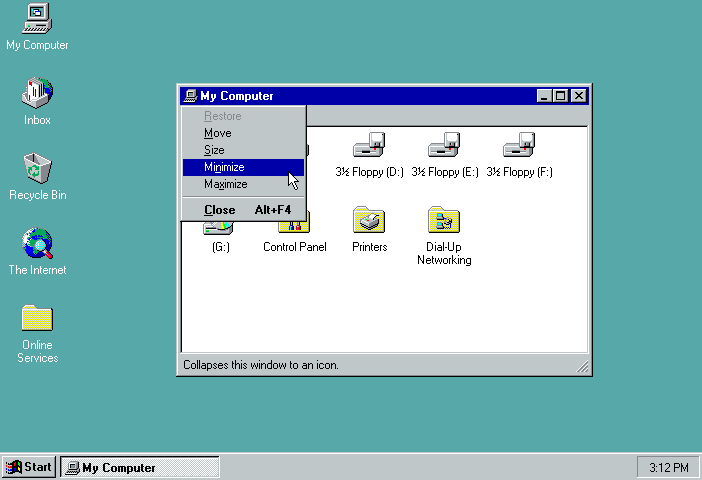Choose Minimize from the system menu
The image size is (702, 480).
(224, 167)
